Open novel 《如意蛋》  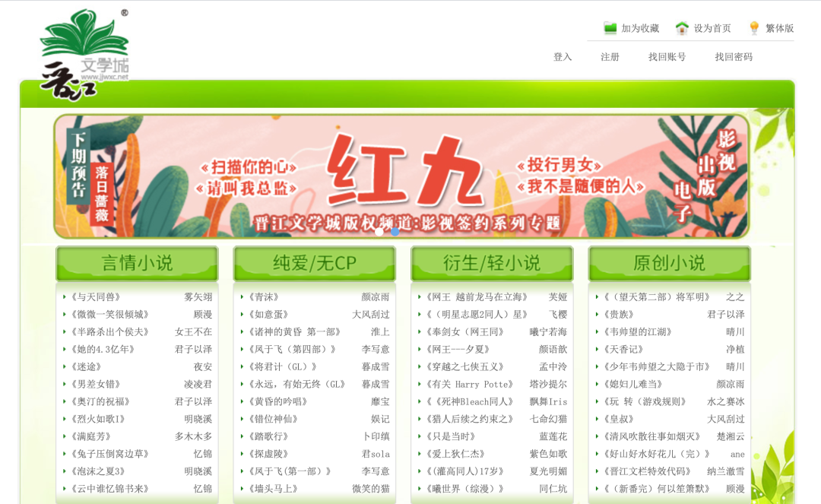(x=268, y=315)
